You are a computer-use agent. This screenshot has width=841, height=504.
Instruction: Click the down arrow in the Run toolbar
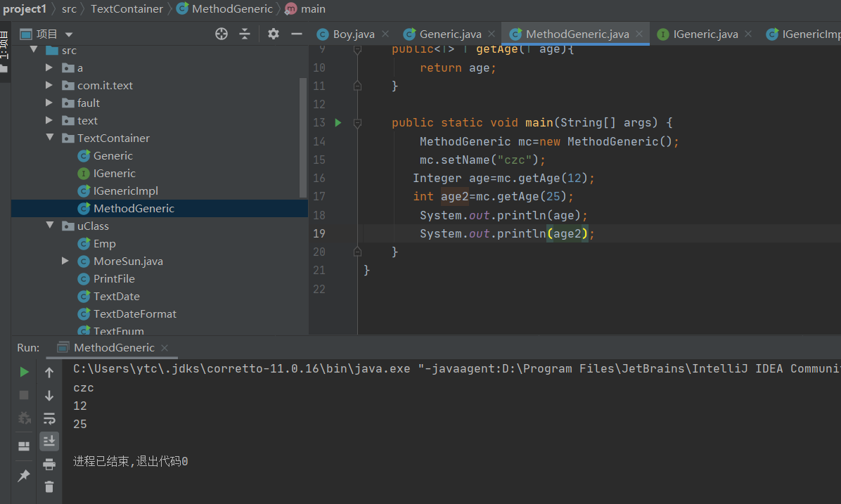[x=49, y=395]
